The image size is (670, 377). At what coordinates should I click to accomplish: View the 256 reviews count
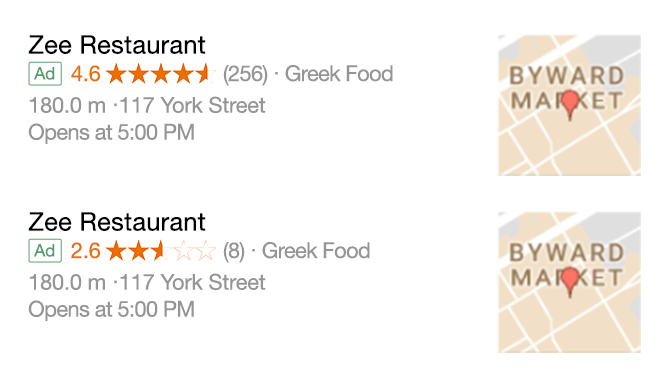point(245,74)
